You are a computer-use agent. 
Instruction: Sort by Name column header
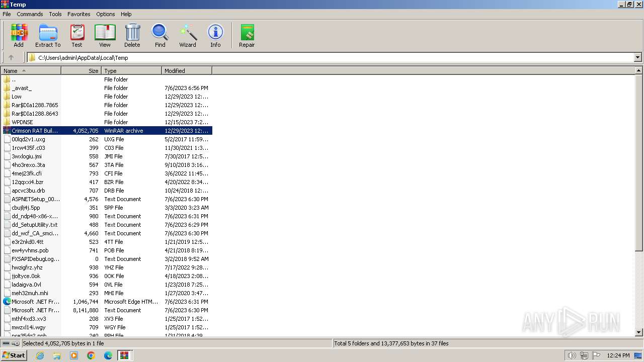point(31,71)
